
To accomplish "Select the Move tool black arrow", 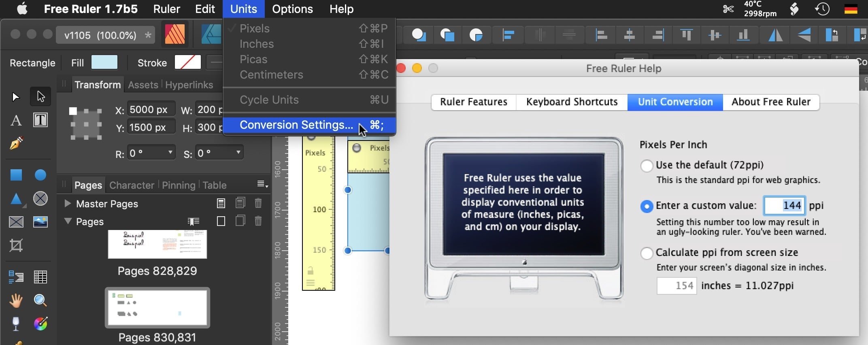I will (x=15, y=97).
